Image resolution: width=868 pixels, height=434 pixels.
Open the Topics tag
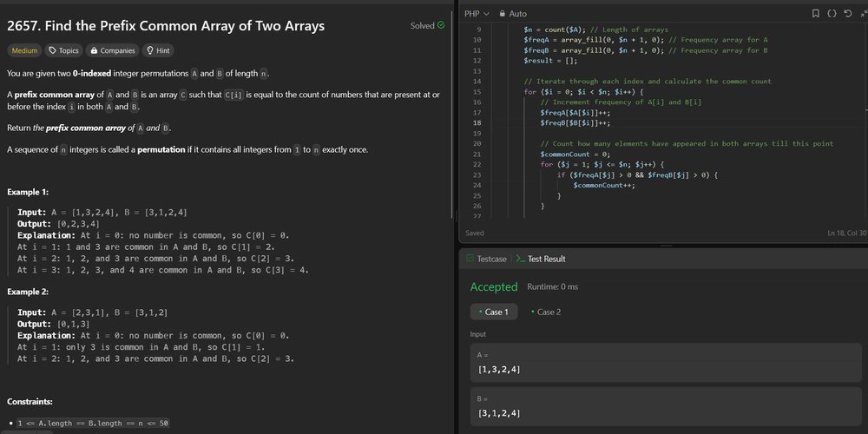(x=63, y=50)
